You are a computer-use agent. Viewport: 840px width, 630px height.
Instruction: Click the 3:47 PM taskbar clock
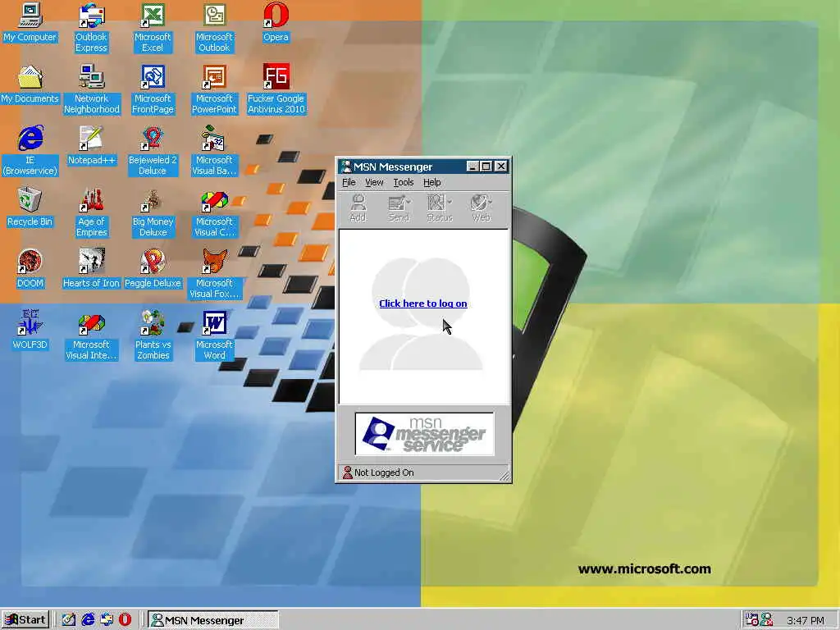pyautogui.click(x=806, y=620)
